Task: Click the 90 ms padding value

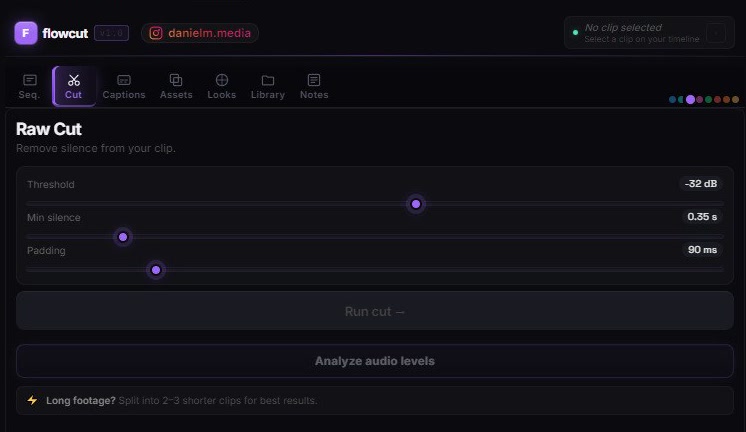Action: coord(702,250)
